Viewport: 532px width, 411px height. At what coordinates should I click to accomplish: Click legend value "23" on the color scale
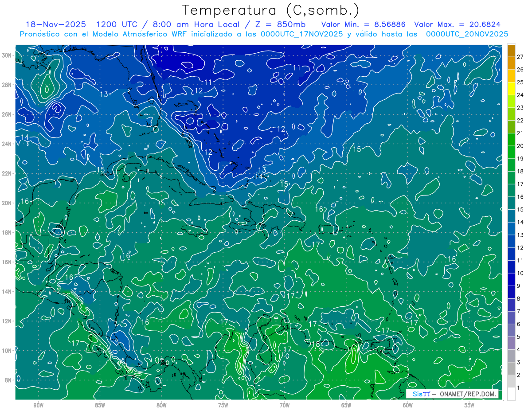tap(520, 108)
